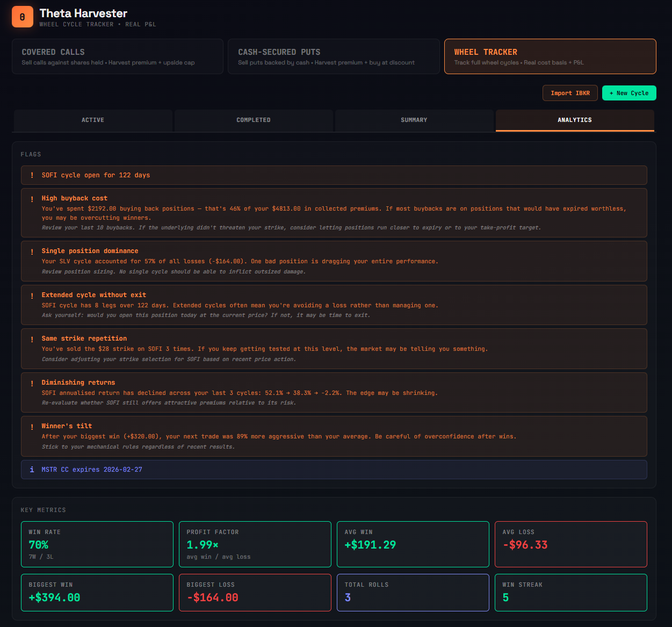
Task: Click the info icon on MSTR CC expiry row
Action: [32, 469]
